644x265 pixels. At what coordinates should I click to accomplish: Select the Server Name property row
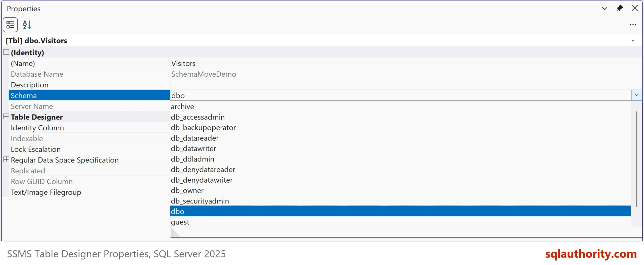(89, 106)
